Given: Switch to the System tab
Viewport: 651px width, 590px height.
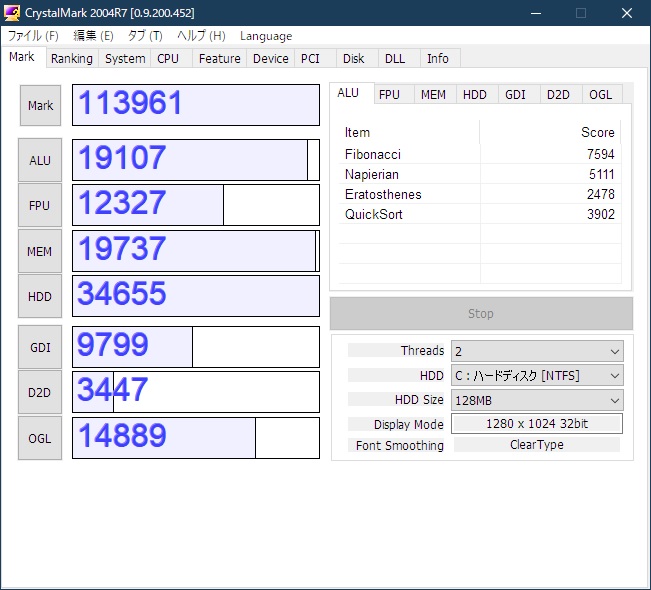Looking at the screenshot, I should coord(125,59).
